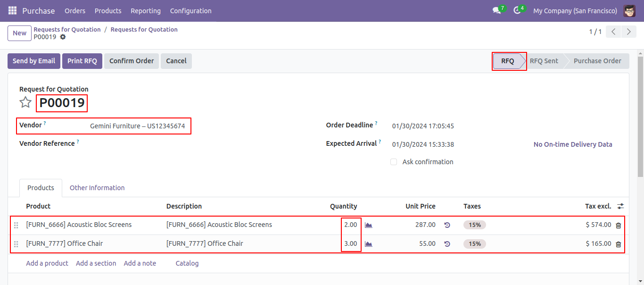Click the Vendor field help question mark
The width and height of the screenshot is (644, 285).
tap(45, 123)
